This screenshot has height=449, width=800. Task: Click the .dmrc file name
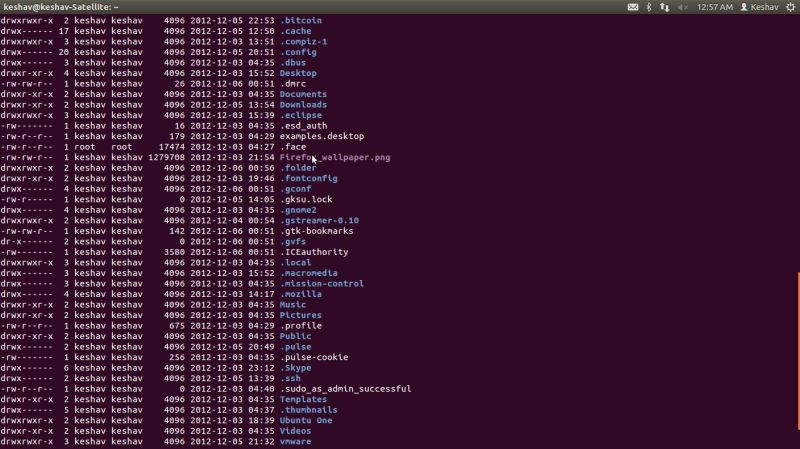[x=293, y=84]
